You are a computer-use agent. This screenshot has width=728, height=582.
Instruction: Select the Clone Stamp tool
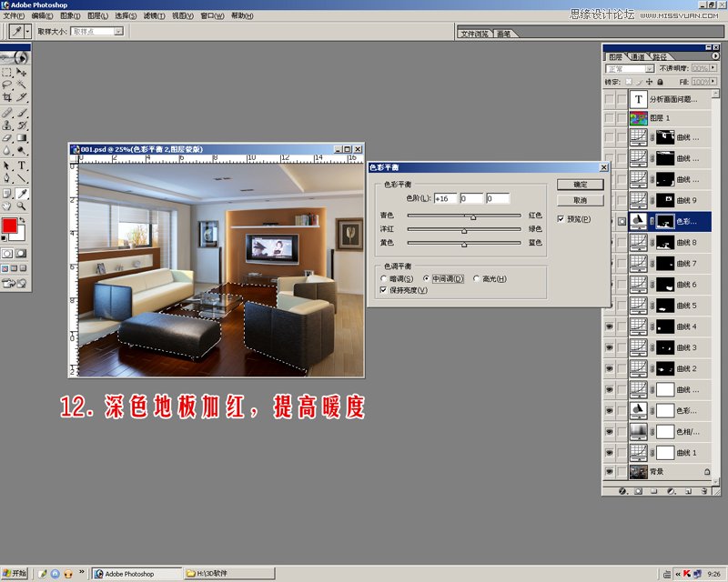point(7,125)
